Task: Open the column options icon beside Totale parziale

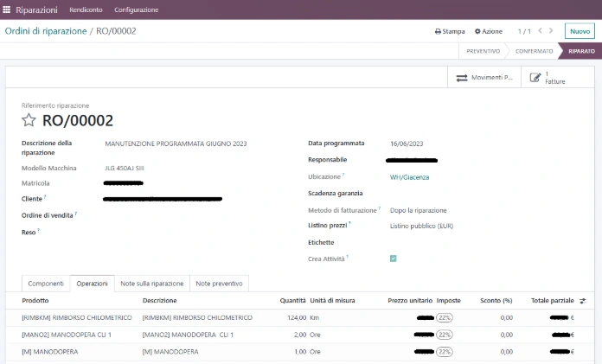Action: [x=582, y=301]
